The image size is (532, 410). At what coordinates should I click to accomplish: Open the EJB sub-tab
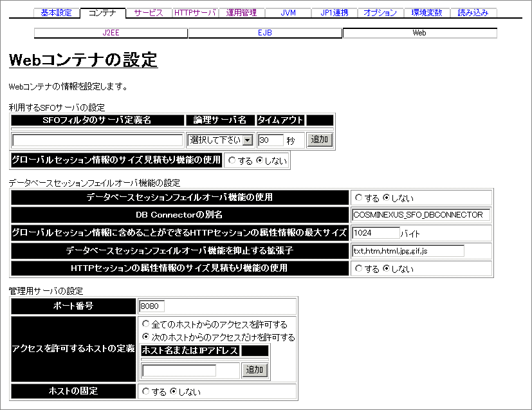point(264,32)
